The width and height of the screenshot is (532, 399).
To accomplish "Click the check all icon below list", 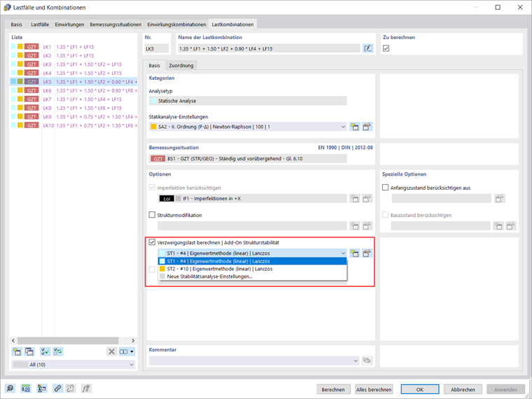I will (x=45, y=351).
